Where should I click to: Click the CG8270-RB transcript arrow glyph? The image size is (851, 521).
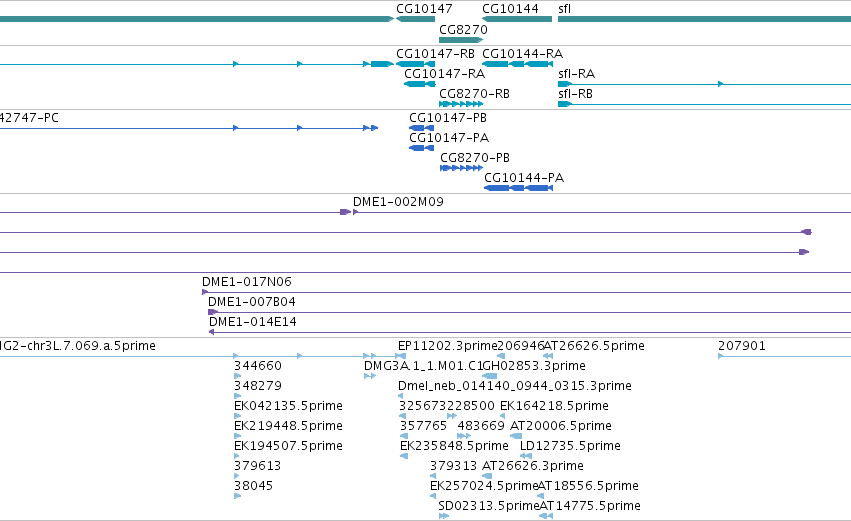click(461, 104)
